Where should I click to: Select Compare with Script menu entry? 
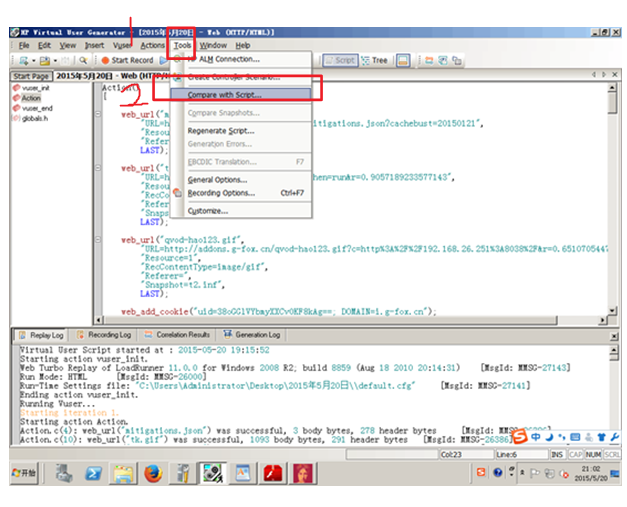click(x=241, y=95)
